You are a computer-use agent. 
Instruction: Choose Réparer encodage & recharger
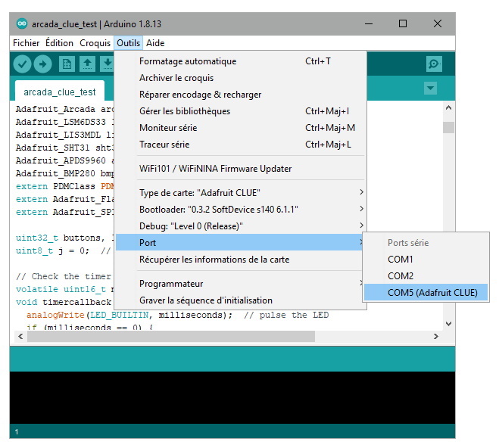click(x=241, y=95)
